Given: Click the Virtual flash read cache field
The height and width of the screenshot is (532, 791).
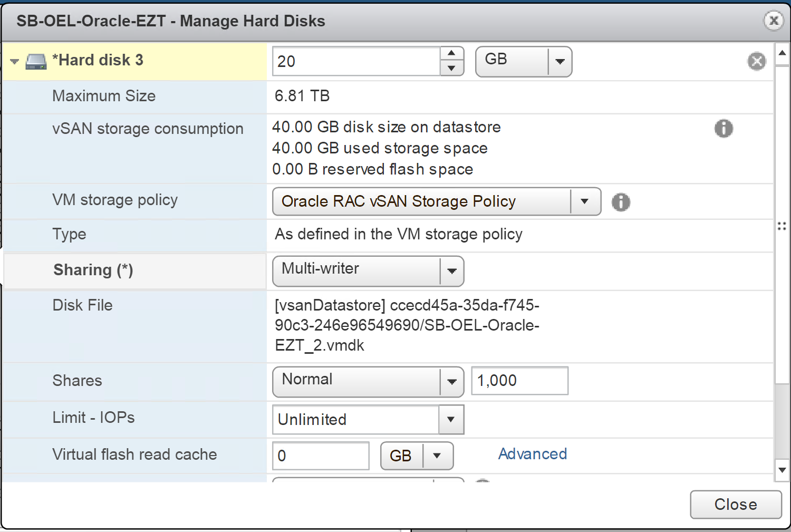Looking at the screenshot, I should coord(320,456).
